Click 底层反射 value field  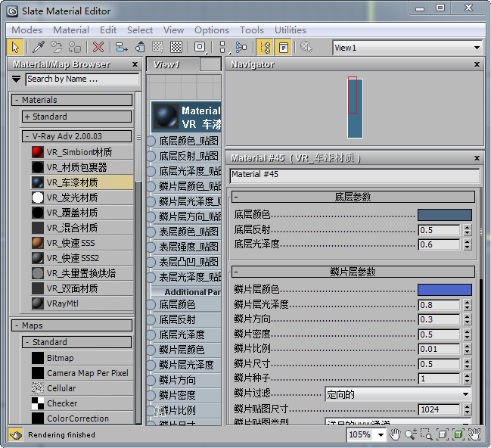tap(439, 230)
